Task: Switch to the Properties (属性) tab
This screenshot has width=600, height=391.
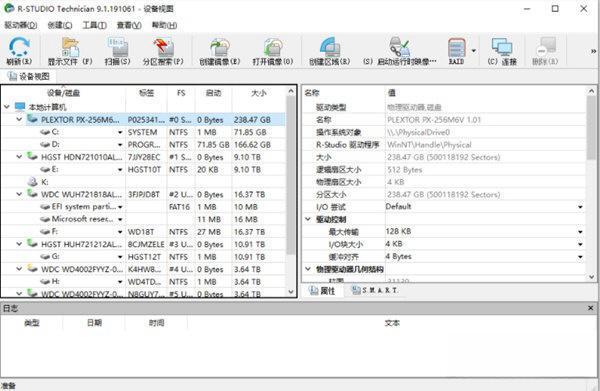Action: 322,291
